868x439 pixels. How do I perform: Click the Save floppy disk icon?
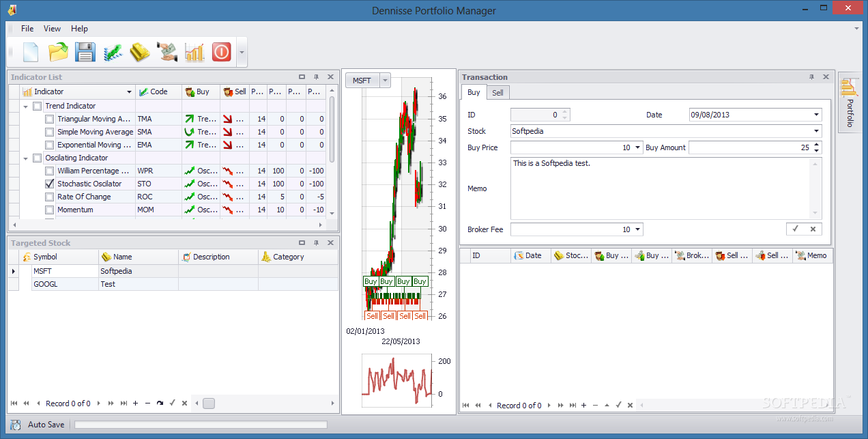pyautogui.click(x=85, y=52)
